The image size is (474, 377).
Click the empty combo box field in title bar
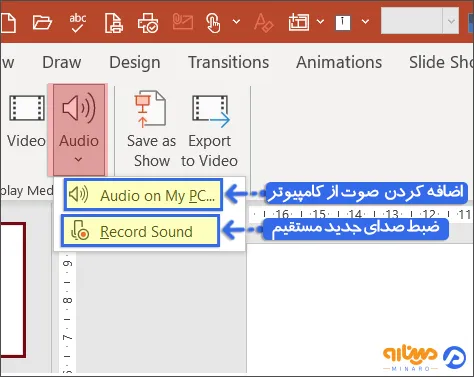click(x=412, y=21)
